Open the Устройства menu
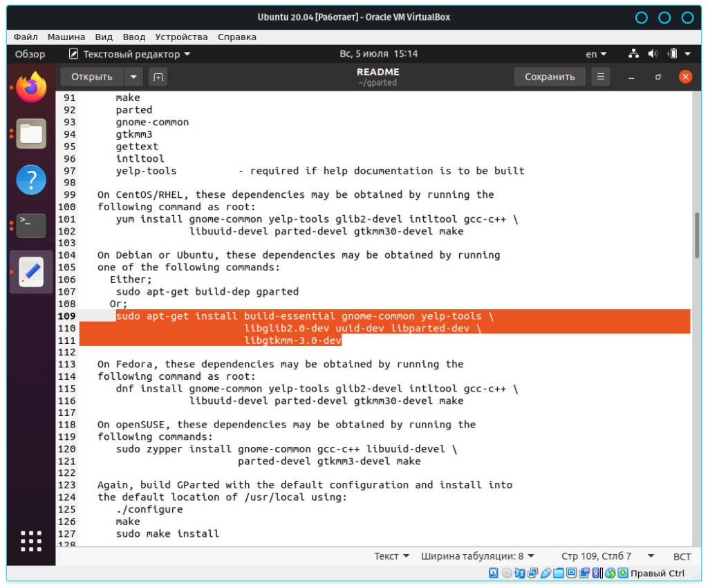Image resolution: width=708 pixels, height=588 pixels. coord(181,37)
